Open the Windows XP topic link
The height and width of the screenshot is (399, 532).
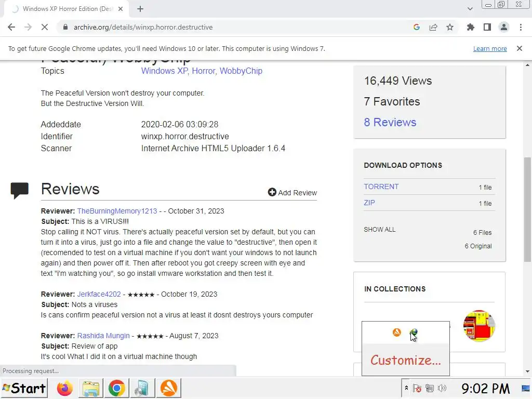coord(164,71)
